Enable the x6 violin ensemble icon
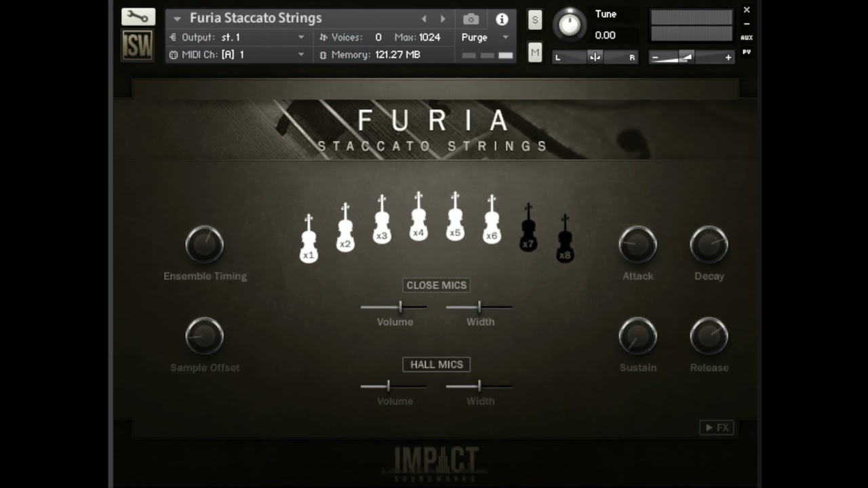The image size is (868, 488). click(x=492, y=219)
